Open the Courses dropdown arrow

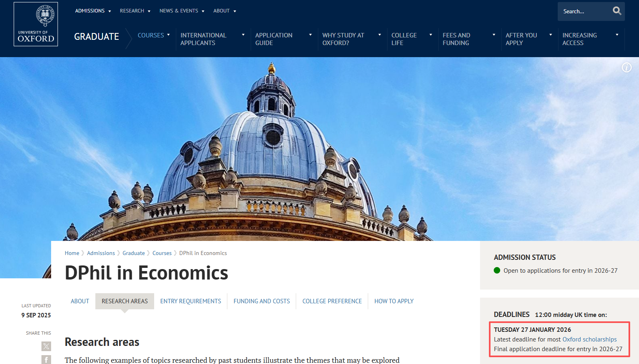tap(168, 35)
